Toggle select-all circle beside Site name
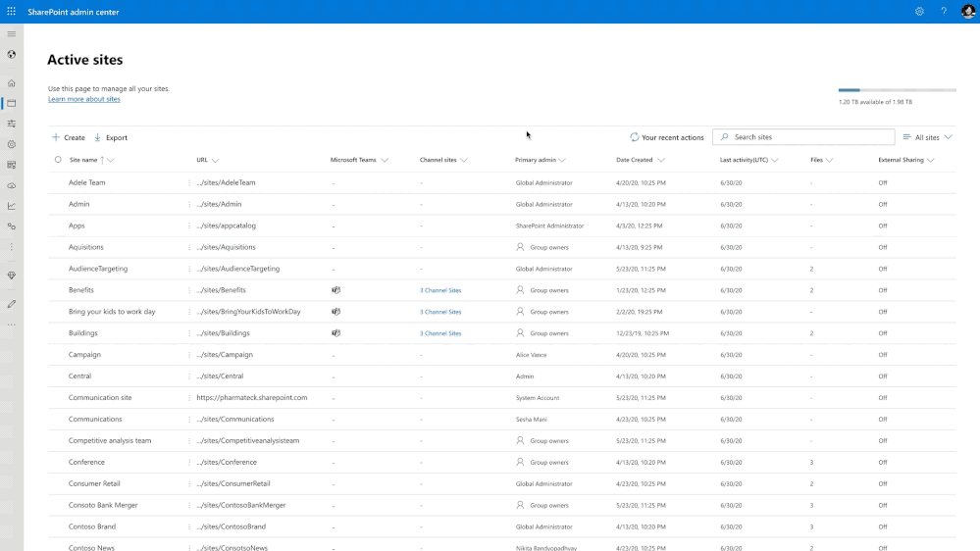The image size is (980, 551). (x=58, y=159)
